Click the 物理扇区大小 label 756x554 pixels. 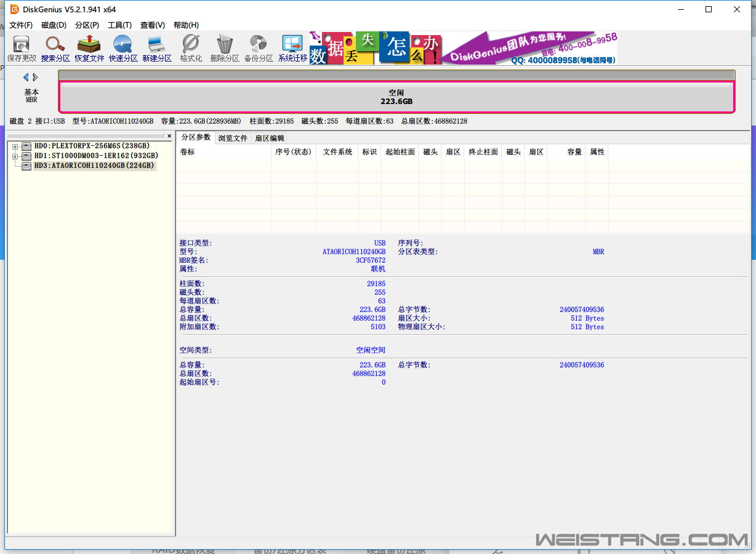(x=422, y=327)
